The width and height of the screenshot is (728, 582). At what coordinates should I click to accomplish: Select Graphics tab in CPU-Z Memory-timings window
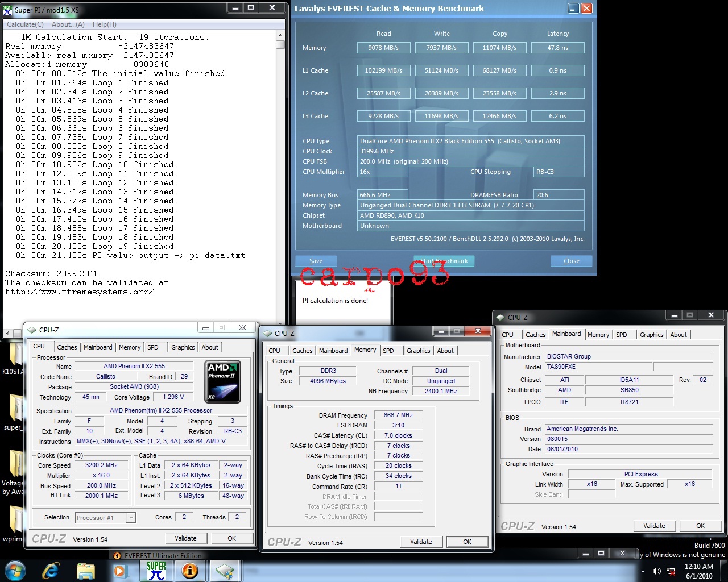[419, 351]
